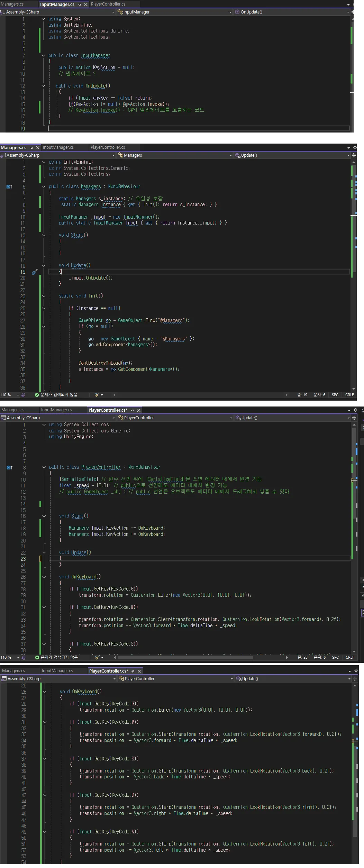The image size is (364, 868).
Task: Click the '줄: 23' line indicator
Action: click(x=302, y=657)
